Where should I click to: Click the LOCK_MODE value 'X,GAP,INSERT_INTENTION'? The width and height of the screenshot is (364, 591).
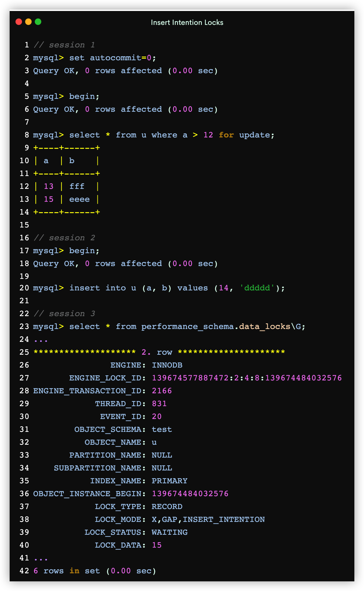coord(208,519)
